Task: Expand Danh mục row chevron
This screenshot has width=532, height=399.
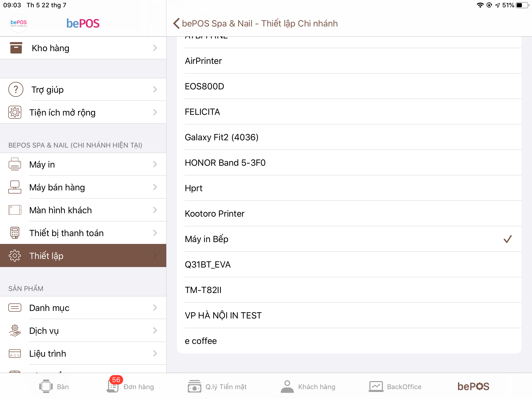Action: (x=155, y=308)
